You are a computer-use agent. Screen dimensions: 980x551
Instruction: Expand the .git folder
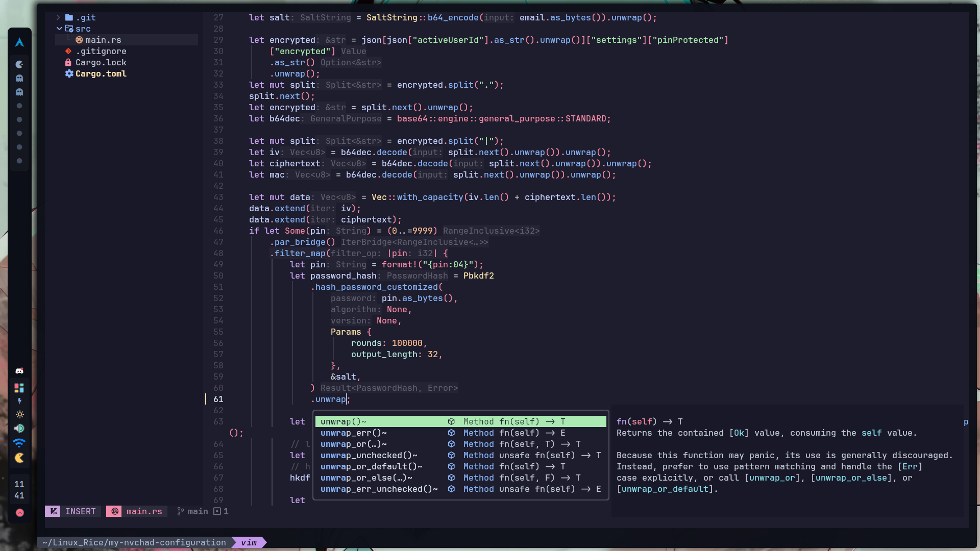(x=58, y=17)
